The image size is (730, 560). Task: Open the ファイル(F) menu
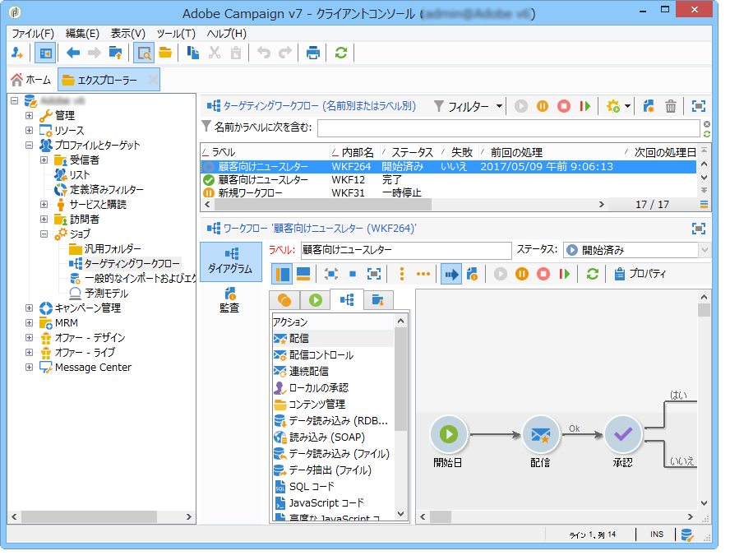click(34, 34)
